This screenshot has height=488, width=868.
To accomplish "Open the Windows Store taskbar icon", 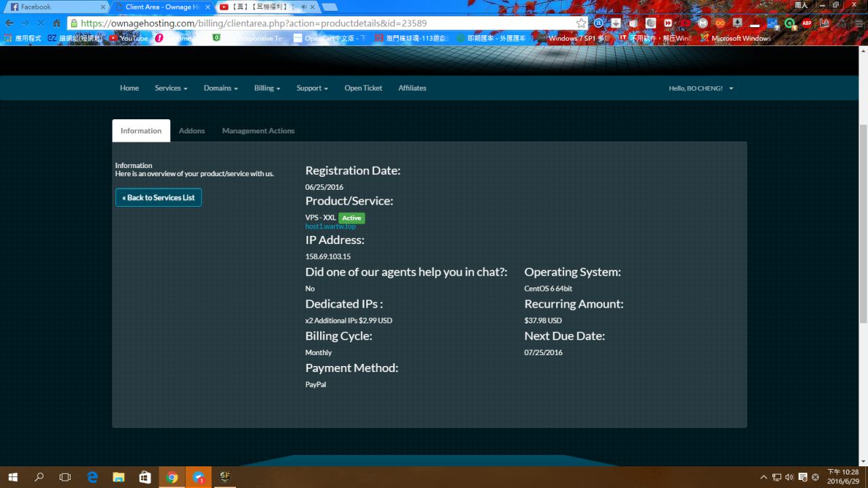I will point(145,477).
